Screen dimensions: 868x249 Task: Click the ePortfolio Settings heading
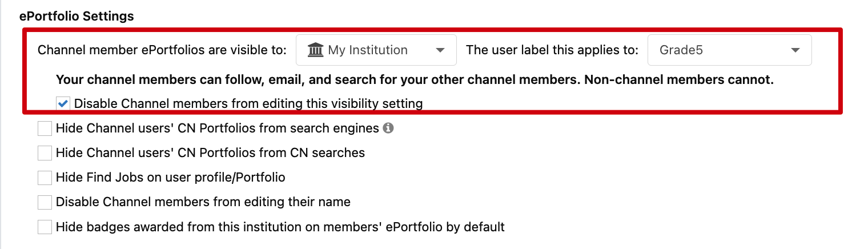77,16
